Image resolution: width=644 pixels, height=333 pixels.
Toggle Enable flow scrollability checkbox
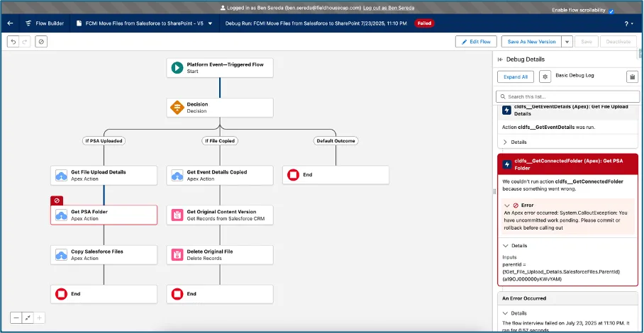click(611, 11)
